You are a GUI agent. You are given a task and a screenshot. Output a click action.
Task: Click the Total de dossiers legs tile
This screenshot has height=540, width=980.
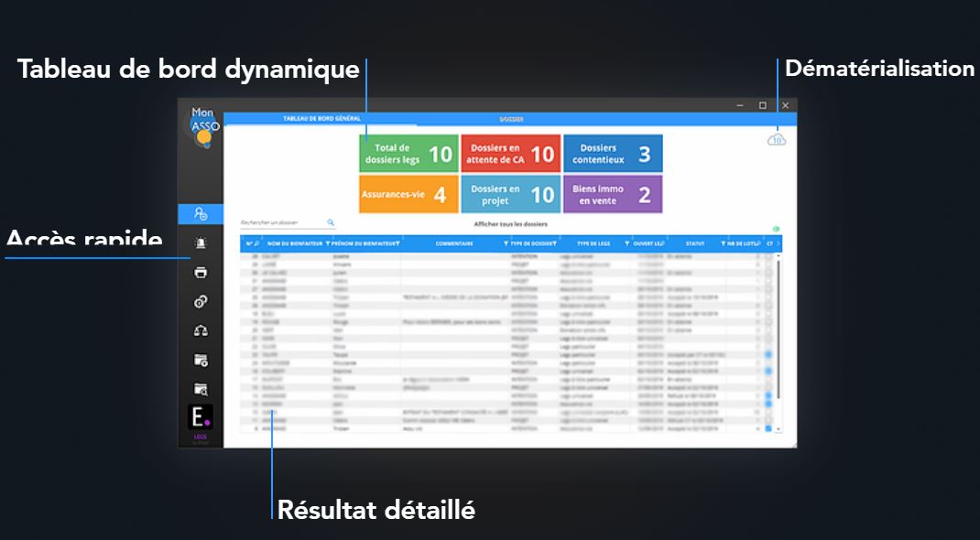click(408, 154)
